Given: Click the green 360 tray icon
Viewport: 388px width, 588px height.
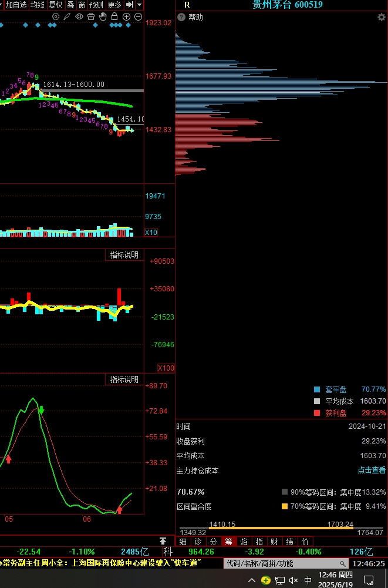Looking at the screenshot, I should coord(266,580).
